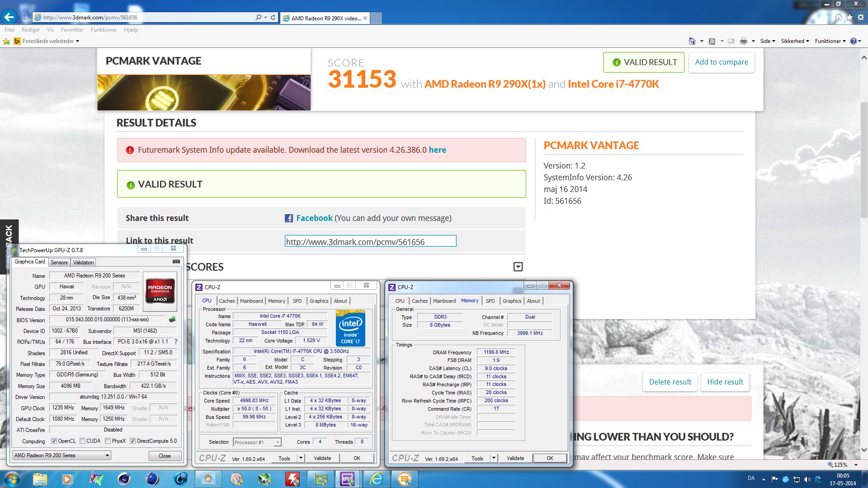Image resolution: width=868 pixels, height=488 pixels.
Task: Go back with the browser back arrow
Action: point(9,17)
